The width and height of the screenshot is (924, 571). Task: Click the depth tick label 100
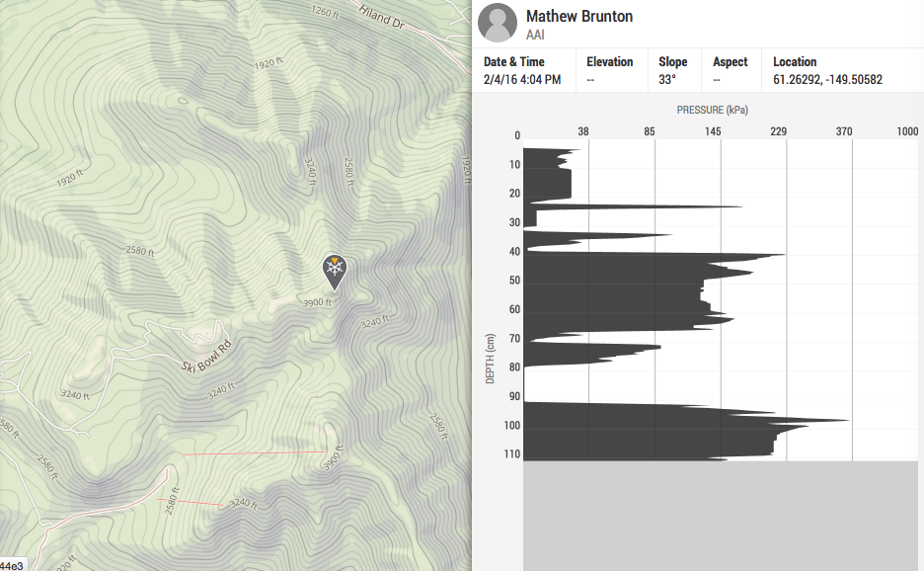coord(512,426)
